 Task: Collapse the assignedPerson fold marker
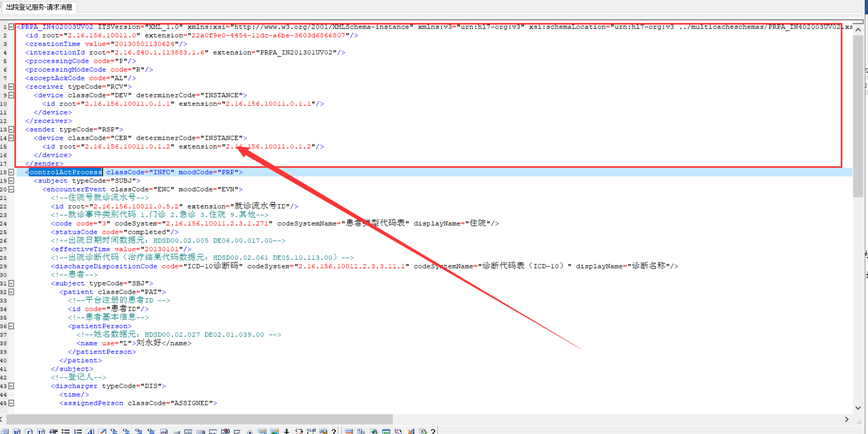pyautogui.click(x=11, y=403)
